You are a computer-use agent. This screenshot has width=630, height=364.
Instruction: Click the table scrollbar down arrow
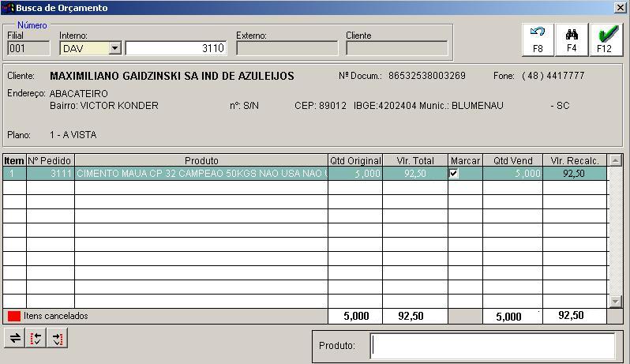[615, 302]
